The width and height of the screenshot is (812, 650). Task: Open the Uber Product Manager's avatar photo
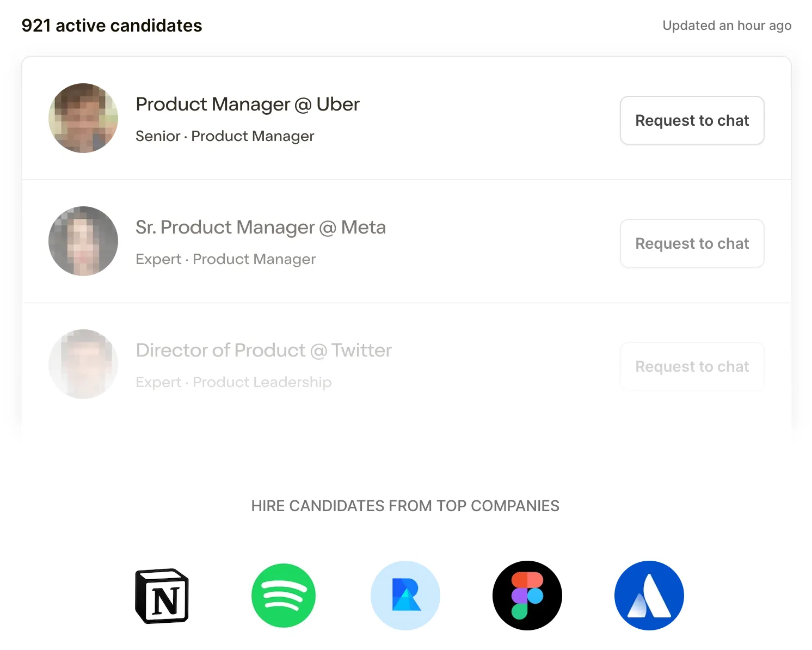(x=83, y=118)
